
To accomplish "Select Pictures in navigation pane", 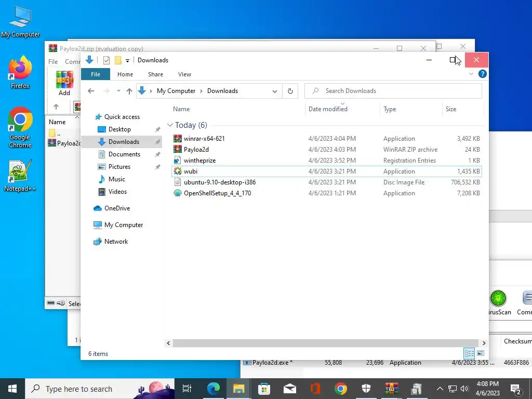I will (x=119, y=167).
